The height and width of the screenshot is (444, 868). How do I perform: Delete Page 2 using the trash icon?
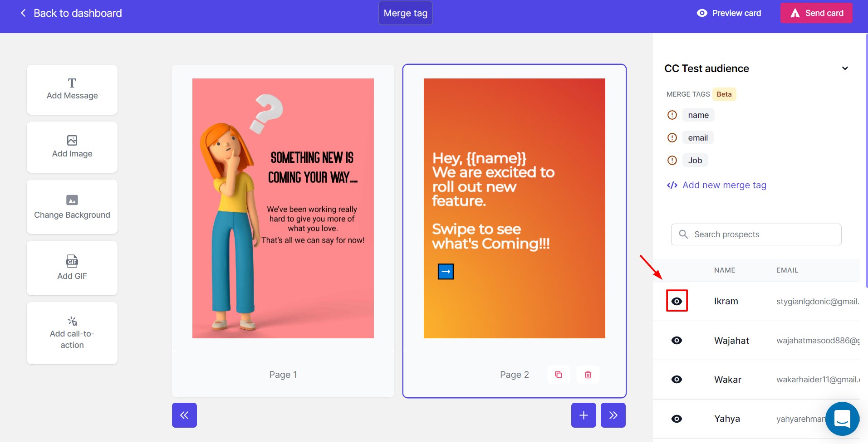588,375
